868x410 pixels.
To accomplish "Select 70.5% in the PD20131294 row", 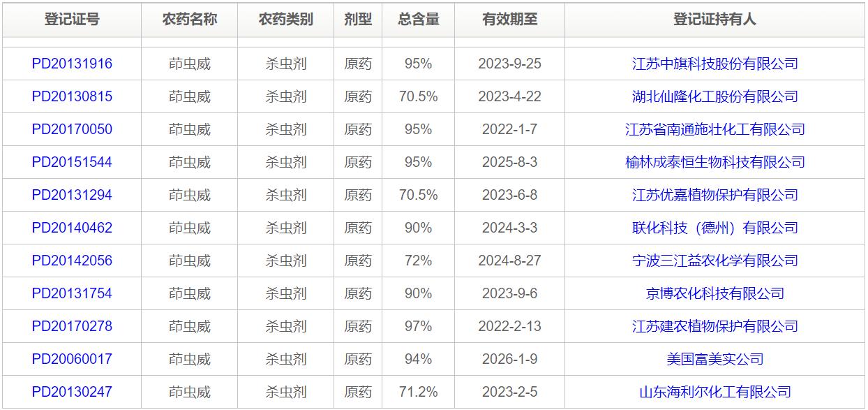I will [x=419, y=195].
